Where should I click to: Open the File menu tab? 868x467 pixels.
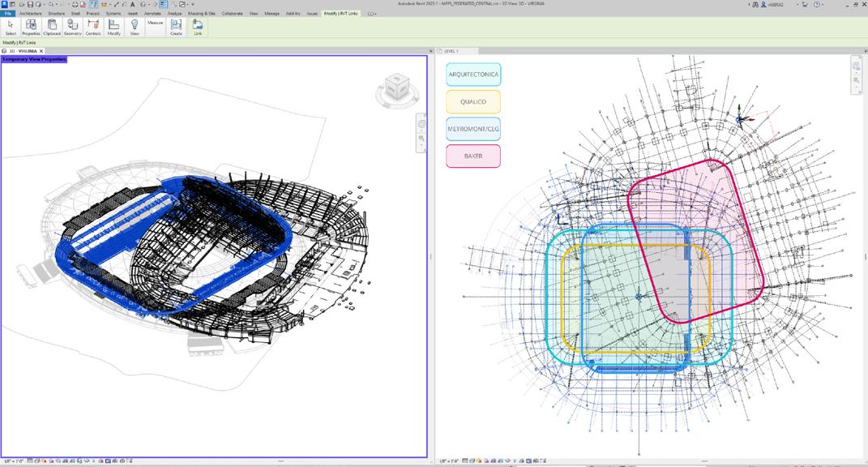(x=8, y=13)
